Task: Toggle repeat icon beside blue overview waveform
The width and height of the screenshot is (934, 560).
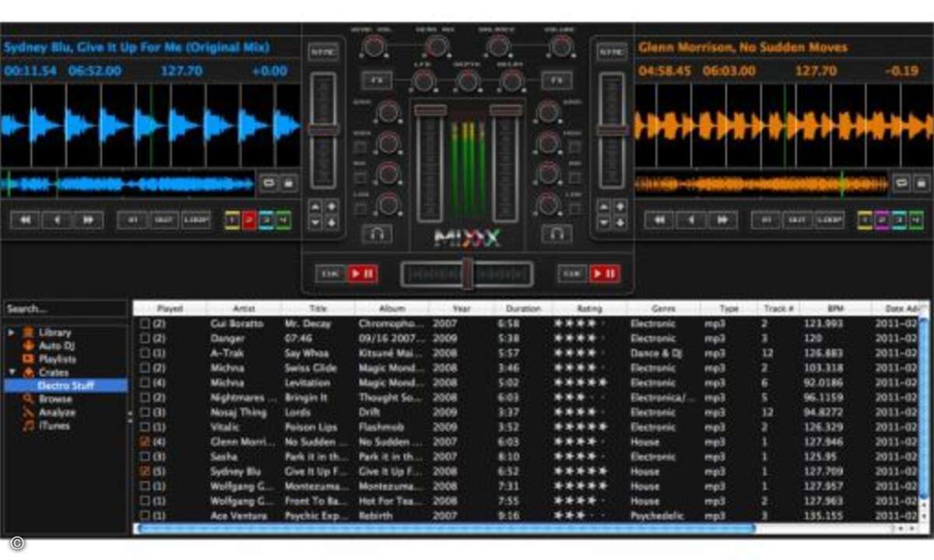Action: (x=269, y=184)
